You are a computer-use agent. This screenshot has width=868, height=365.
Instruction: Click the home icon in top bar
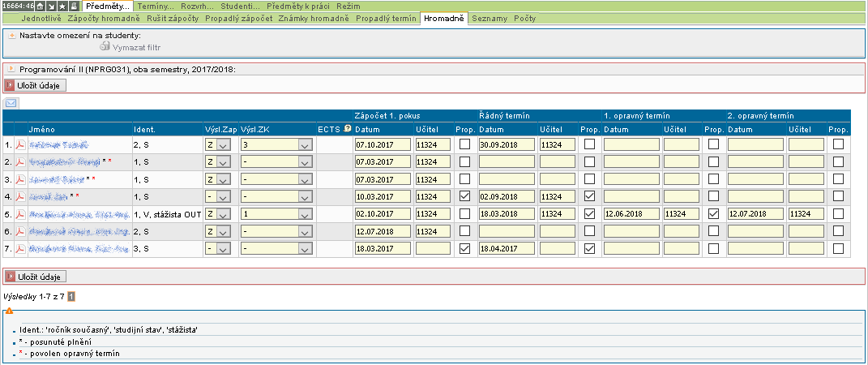(41, 6)
